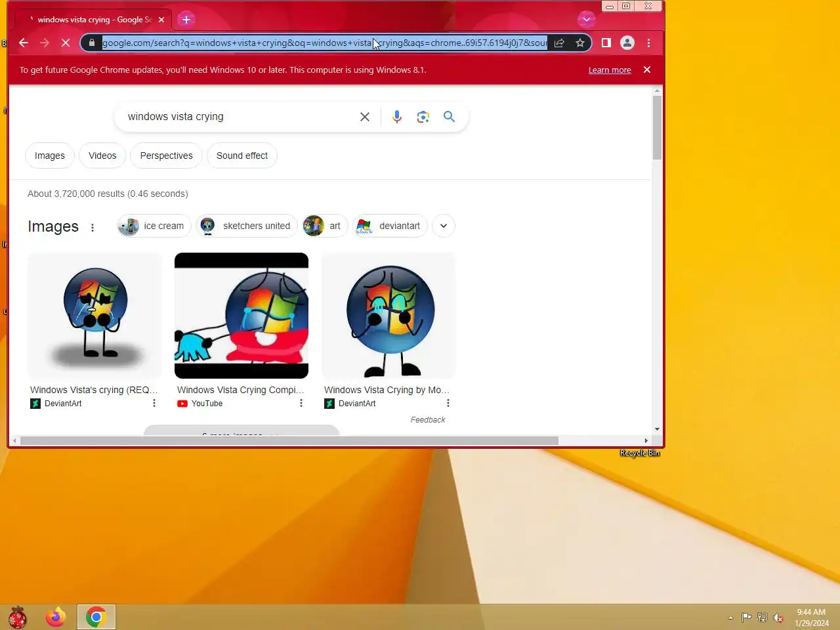Screen dimensions: 840x630
Task: Open the network status tray icon
Action: pos(763,618)
